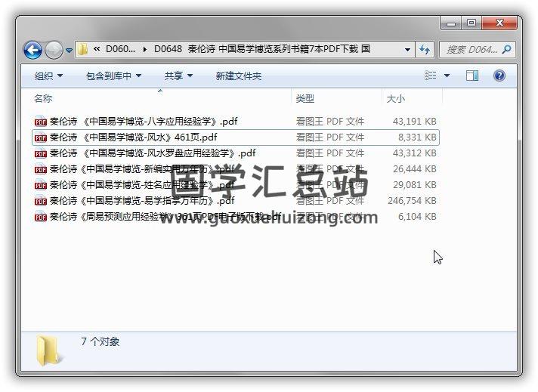Select PDF icon of 风水罗盘应用经验学 file
Viewport: 538px width, 392px height.
(x=41, y=153)
